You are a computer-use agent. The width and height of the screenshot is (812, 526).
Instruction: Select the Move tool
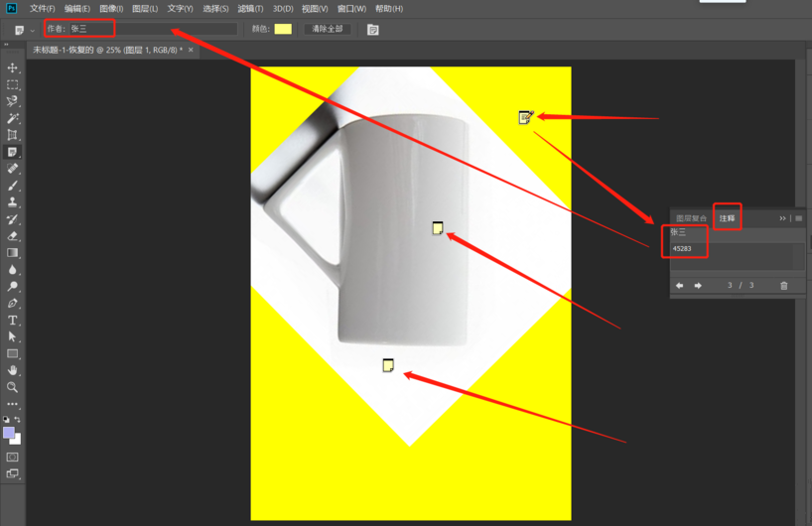13,67
